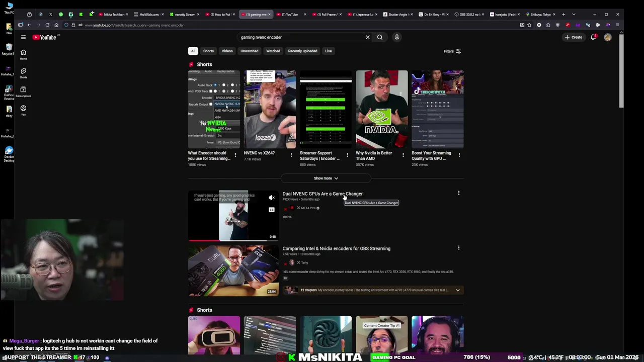Image resolution: width=644 pixels, height=362 pixels.
Task: Expand the list-all-tabs dropdown arrow
Action: [574, 14]
